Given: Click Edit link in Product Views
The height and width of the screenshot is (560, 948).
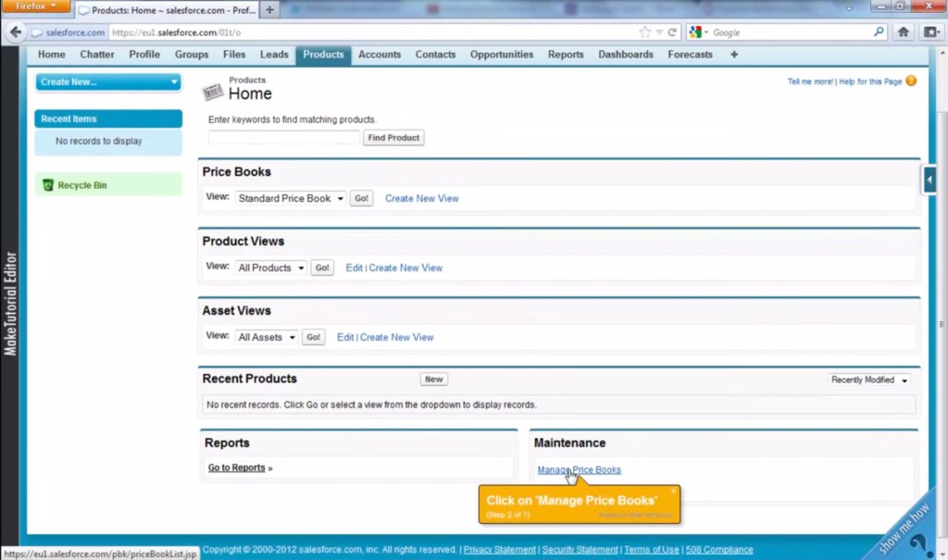Looking at the screenshot, I should click(x=355, y=268).
